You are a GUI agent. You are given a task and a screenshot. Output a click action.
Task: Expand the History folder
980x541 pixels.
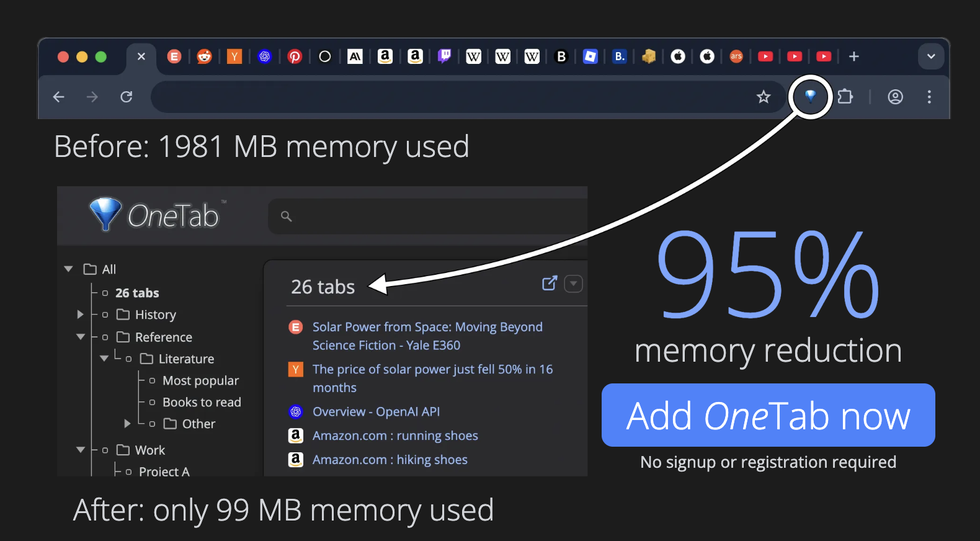click(x=80, y=315)
